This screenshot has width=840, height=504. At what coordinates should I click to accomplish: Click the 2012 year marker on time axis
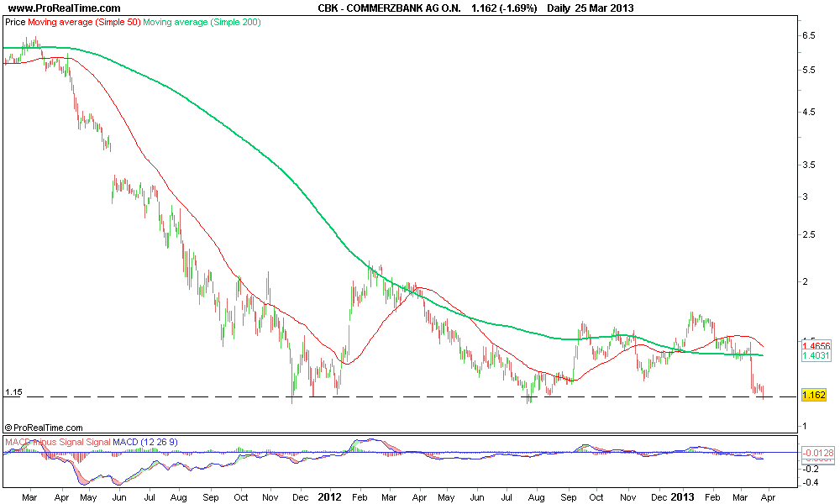(329, 497)
